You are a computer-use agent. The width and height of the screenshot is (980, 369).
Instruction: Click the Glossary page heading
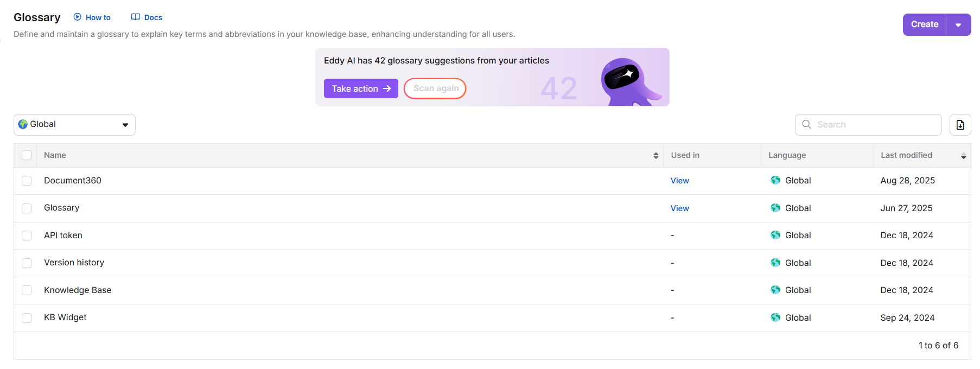tap(37, 17)
